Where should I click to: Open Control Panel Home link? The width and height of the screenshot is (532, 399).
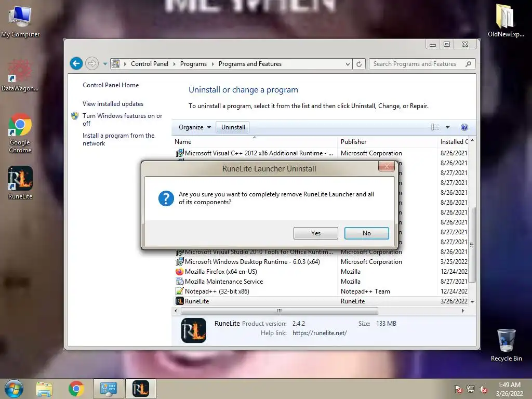point(111,85)
